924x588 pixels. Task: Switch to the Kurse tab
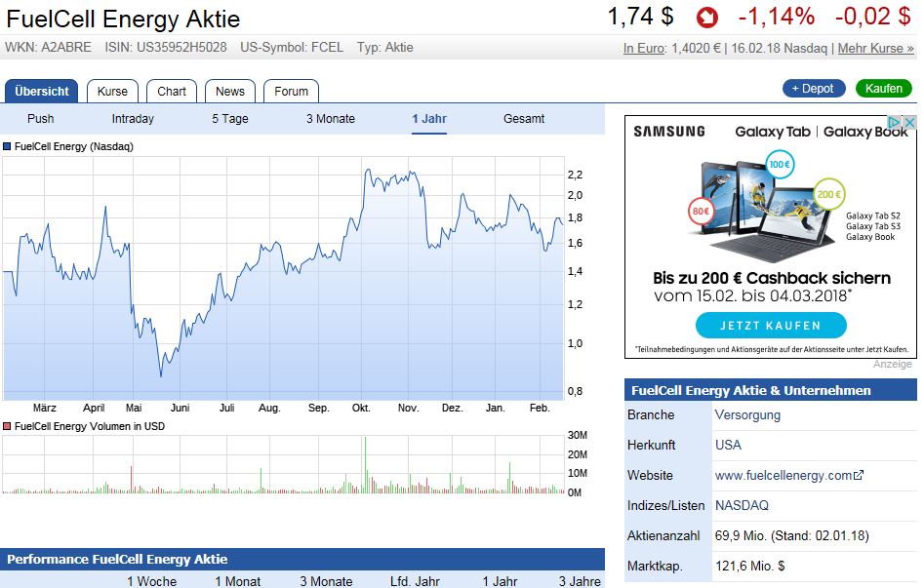[112, 91]
